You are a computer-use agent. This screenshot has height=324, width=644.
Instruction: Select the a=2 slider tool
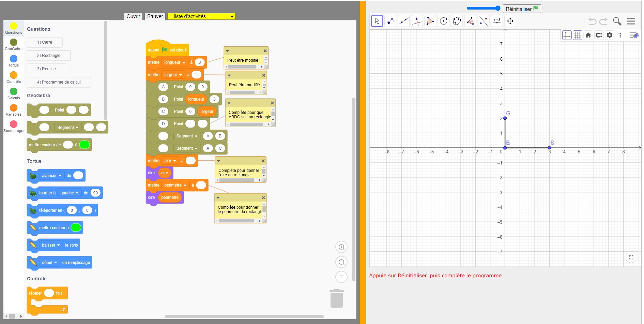pos(497,21)
